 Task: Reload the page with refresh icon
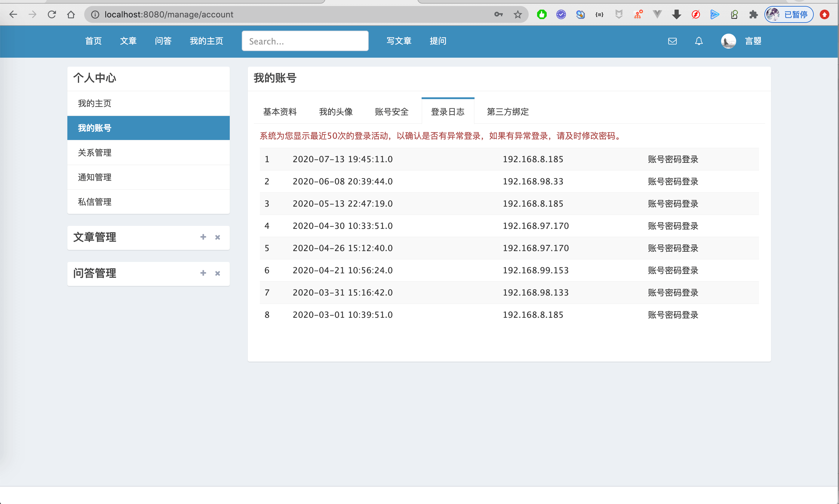52,14
